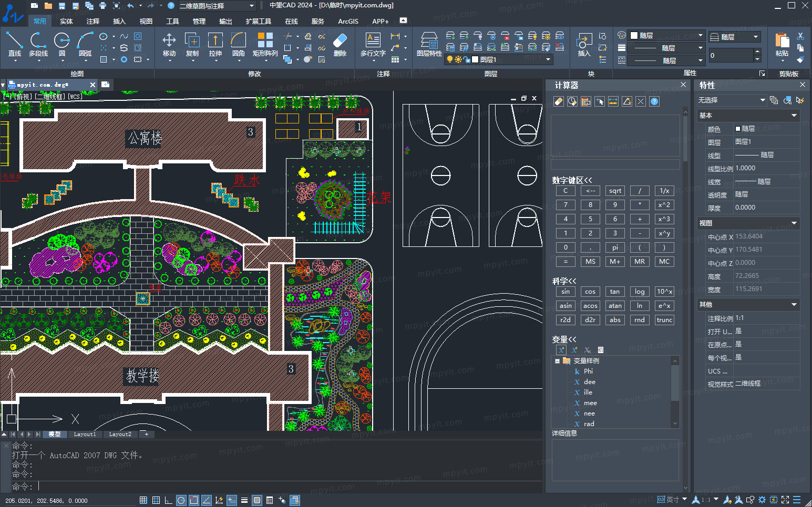Click the pi calculator button

tap(615, 247)
